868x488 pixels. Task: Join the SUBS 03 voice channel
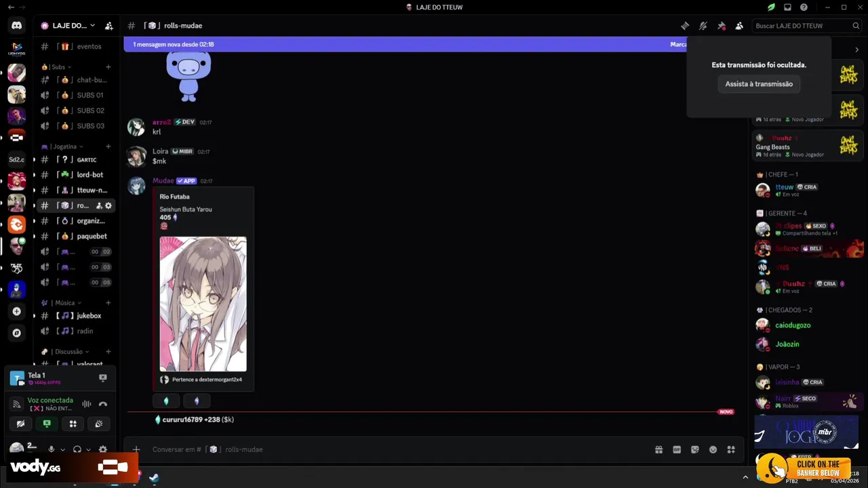tap(77, 126)
